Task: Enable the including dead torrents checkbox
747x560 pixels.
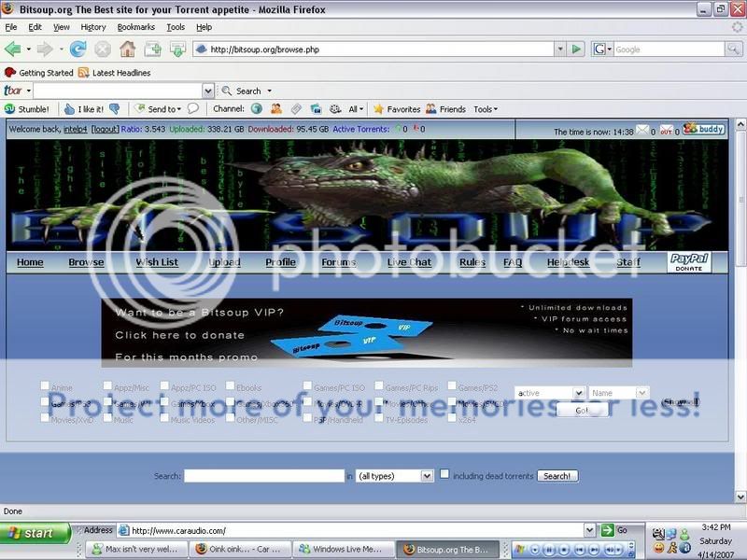Action: (444, 474)
